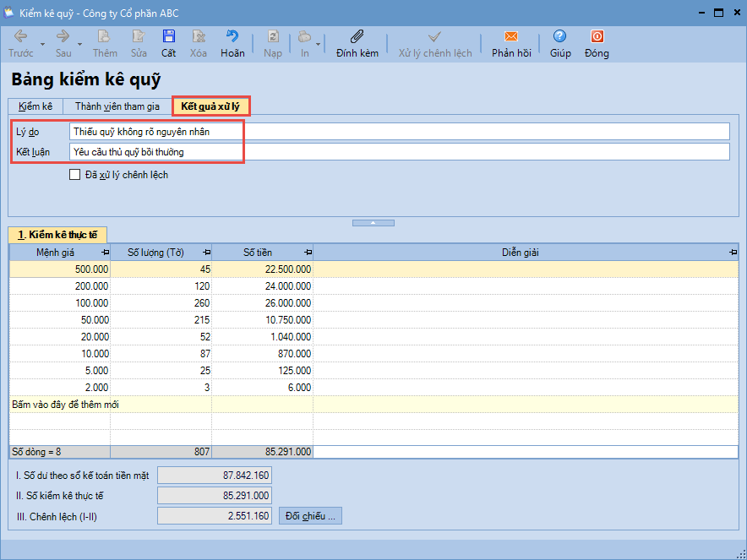Click the Kết luận text field

click(x=399, y=152)
